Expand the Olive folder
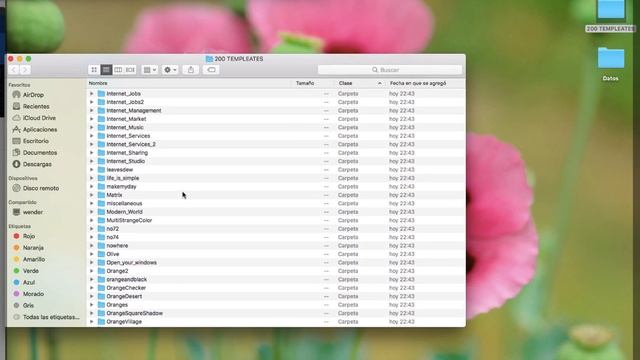Viewport: 640px width, 360px height. coord(91,254)
